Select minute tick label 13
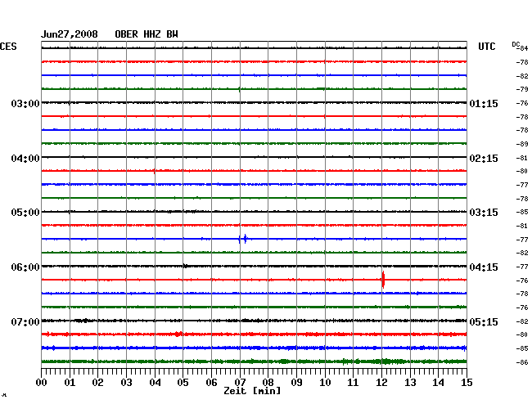 tap(410, 382)
